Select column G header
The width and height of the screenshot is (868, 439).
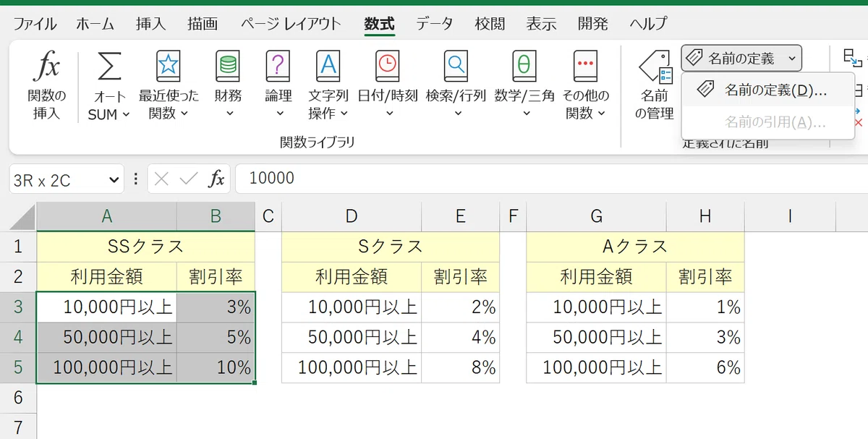(x=597, y=216)
